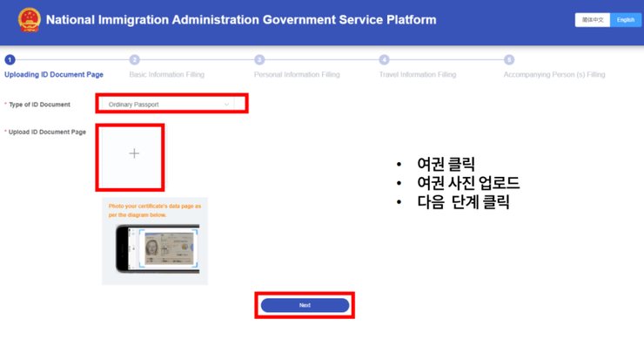
Task: Switch language to 简体中文
Action: click(593, 20)
